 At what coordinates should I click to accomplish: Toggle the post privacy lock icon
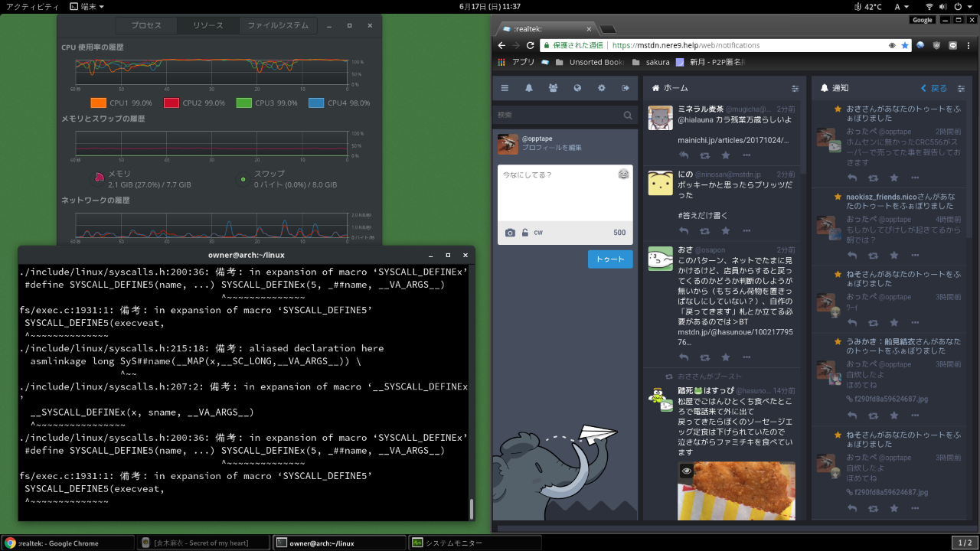point(524,233)
